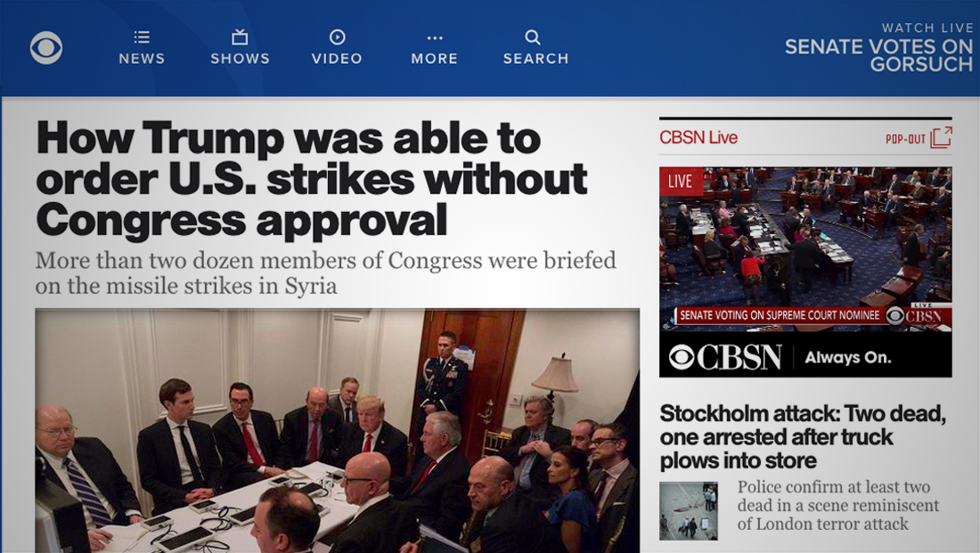
Task: Open the Stockholm attack story headline
Action: pyautogui.click(x=800, y=436)
